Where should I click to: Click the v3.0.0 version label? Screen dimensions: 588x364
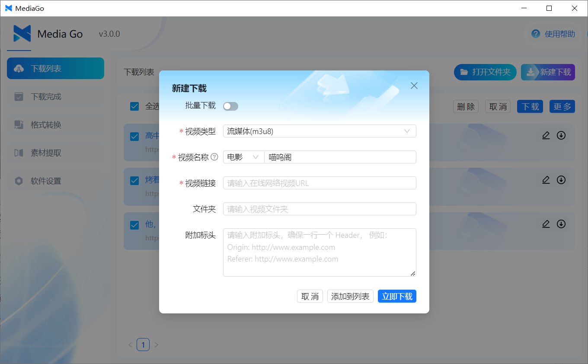(x=109, y=34)
